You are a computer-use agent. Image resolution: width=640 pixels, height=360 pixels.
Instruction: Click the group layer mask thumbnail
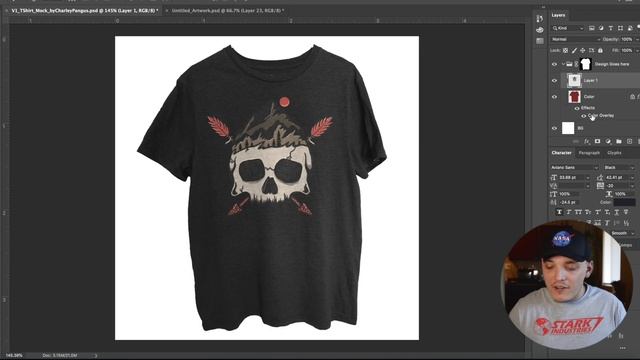point(586,64)
